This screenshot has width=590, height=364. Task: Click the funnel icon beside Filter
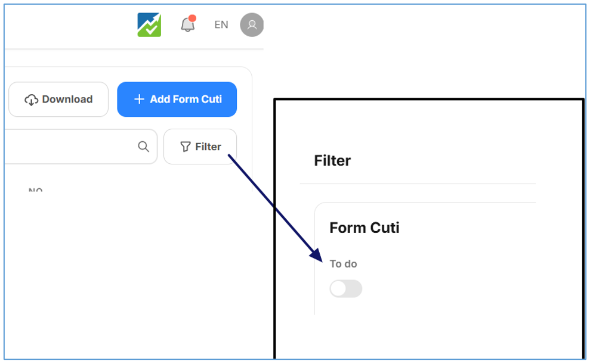click(x=186, y=147)
